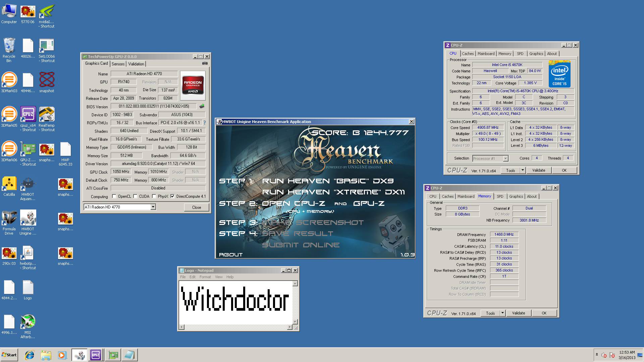Switch to CPU-Z taskbar button

tap(96, 355)
